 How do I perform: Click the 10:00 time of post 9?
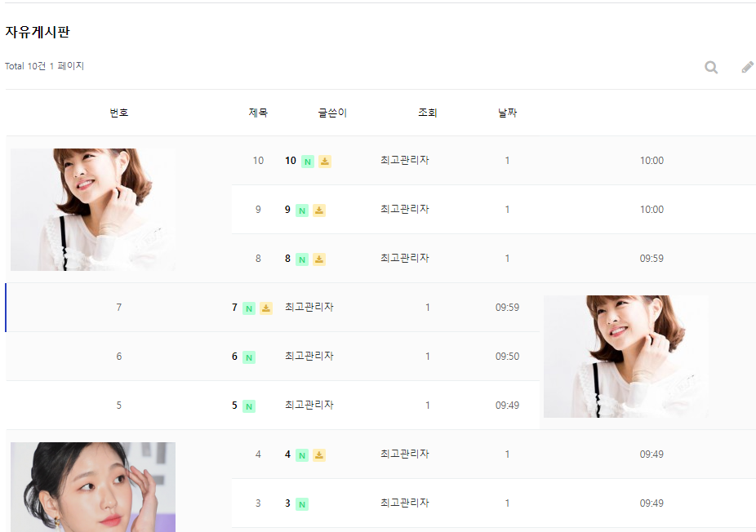(x=651, y=210)
